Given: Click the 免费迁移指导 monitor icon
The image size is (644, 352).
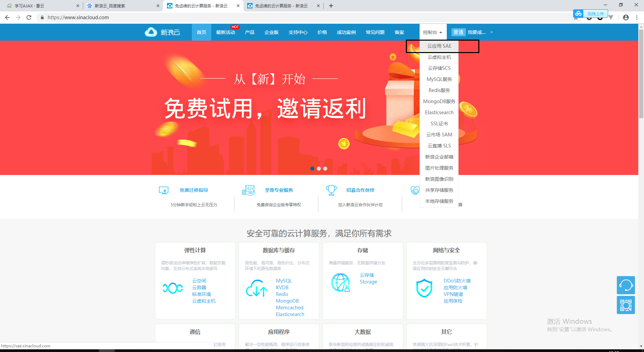Looking at the screenshot, I should [x=164, y=190].
